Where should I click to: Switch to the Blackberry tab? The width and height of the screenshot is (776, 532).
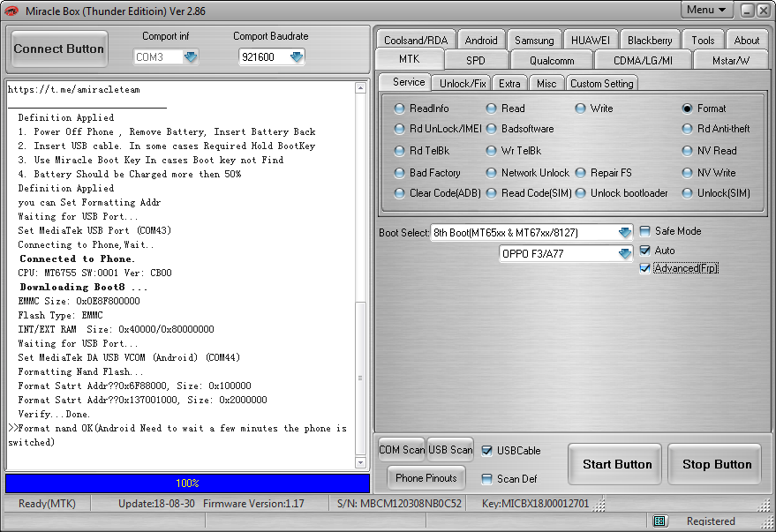pyautogui.click(x=650, y=40)
